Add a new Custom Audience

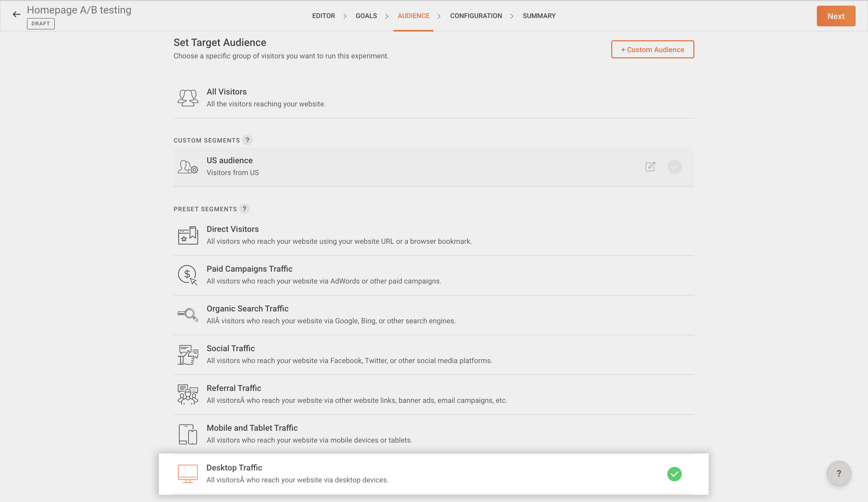click(652, 50)
